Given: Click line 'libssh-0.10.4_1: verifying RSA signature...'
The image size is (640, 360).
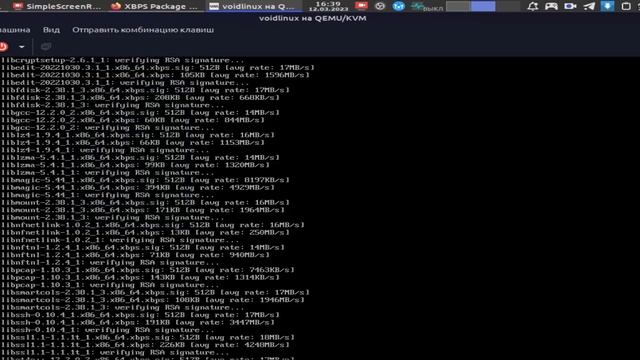Looking at the screenshot, I should 108,330.
